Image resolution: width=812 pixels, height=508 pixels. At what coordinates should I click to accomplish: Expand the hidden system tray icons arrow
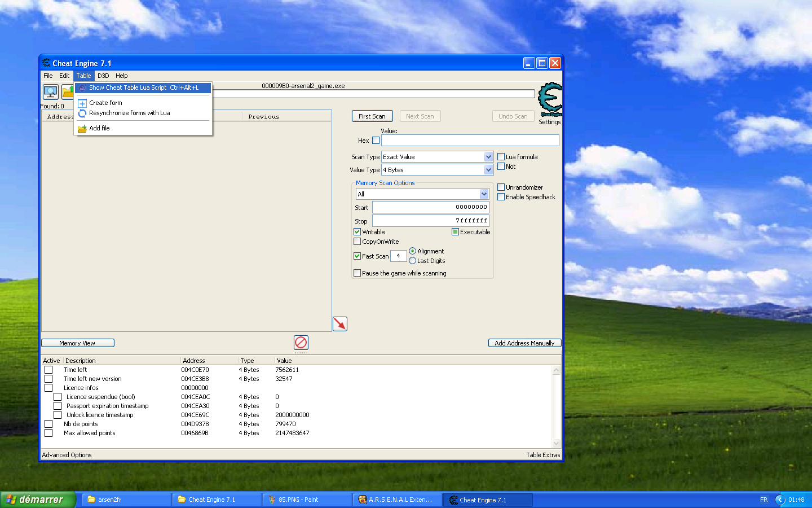[x=780, y=500]
